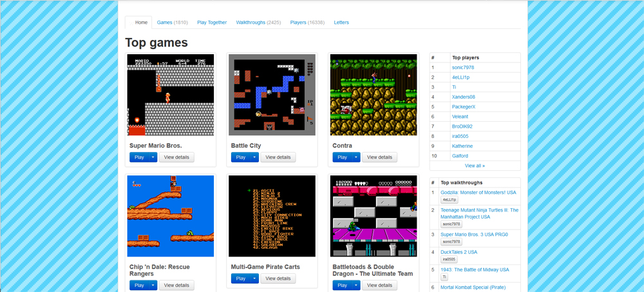Image resolution: width=644 pixels, height=292 pixels.
Task: Play Battletoads & Double Dragon
Action: pos(342,285)
